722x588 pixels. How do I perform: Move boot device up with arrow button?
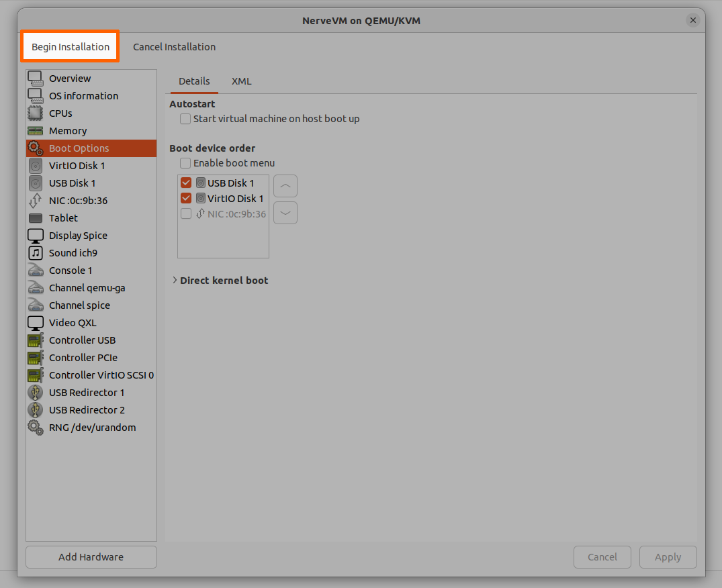285,186
